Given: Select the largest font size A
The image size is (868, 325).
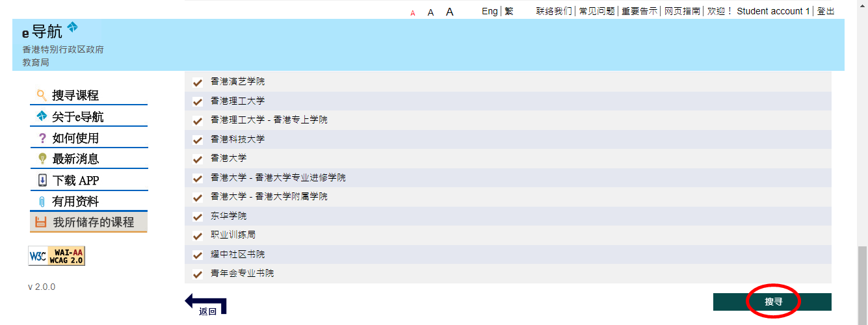Looking at the screenshot, I should (x=449, y=12).
